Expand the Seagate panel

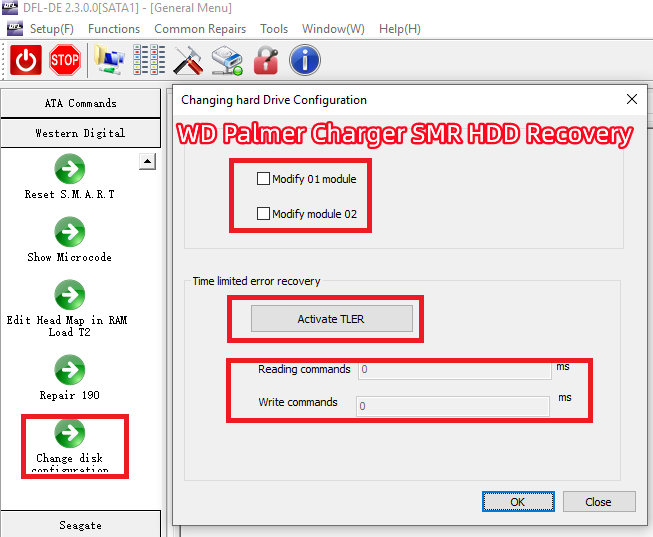(x=80, y=525)
